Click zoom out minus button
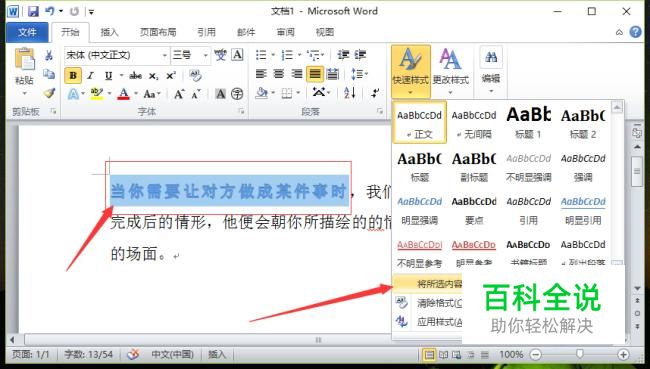 pyautogui.click(x=536, y=354)
